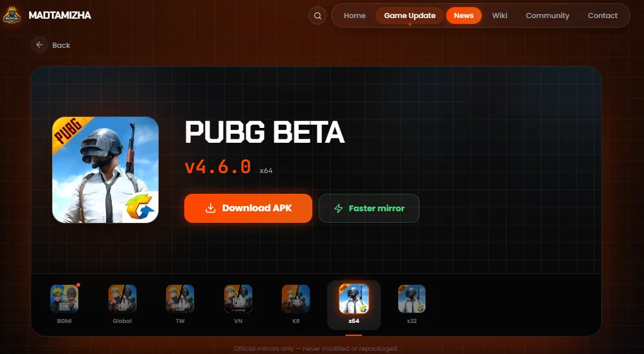Click the large PUBG Beta app thumbnail
The height and width of the screenshot is (354, 644).
click(105, 170)
